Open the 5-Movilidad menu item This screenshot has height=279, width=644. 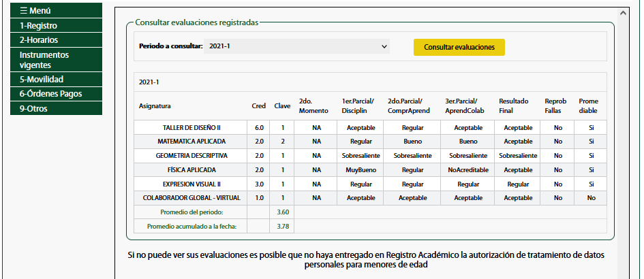pyautogui.click(x=56, y=79)
